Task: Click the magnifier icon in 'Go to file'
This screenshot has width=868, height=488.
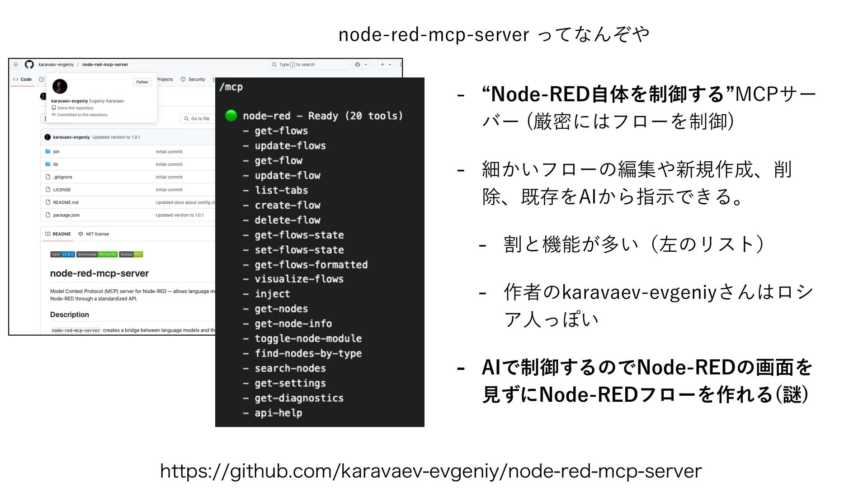Action: (x=186, y=119)
